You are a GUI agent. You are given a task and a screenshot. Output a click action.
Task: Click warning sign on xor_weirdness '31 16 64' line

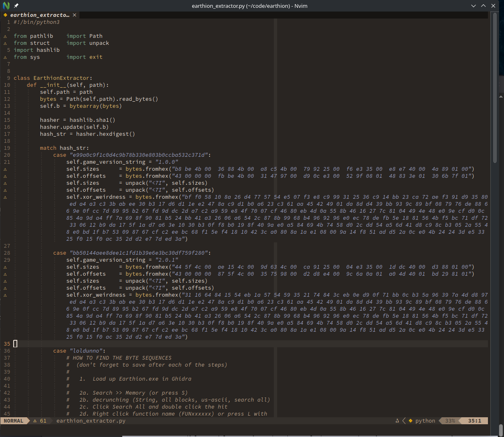pos(5,295)
